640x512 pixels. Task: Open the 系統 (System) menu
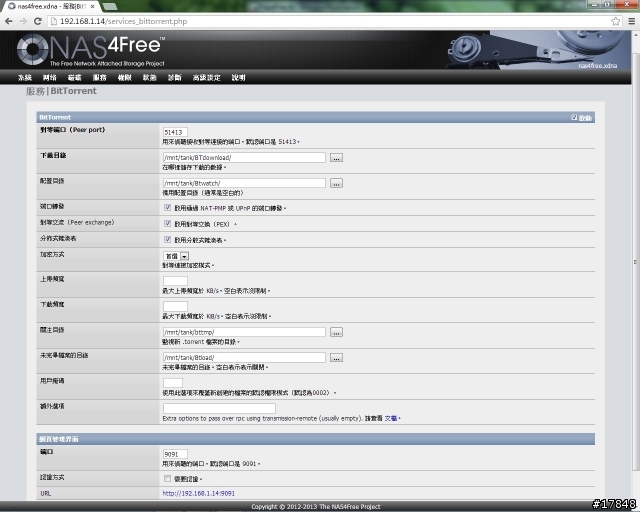click(x=24, y=78)
